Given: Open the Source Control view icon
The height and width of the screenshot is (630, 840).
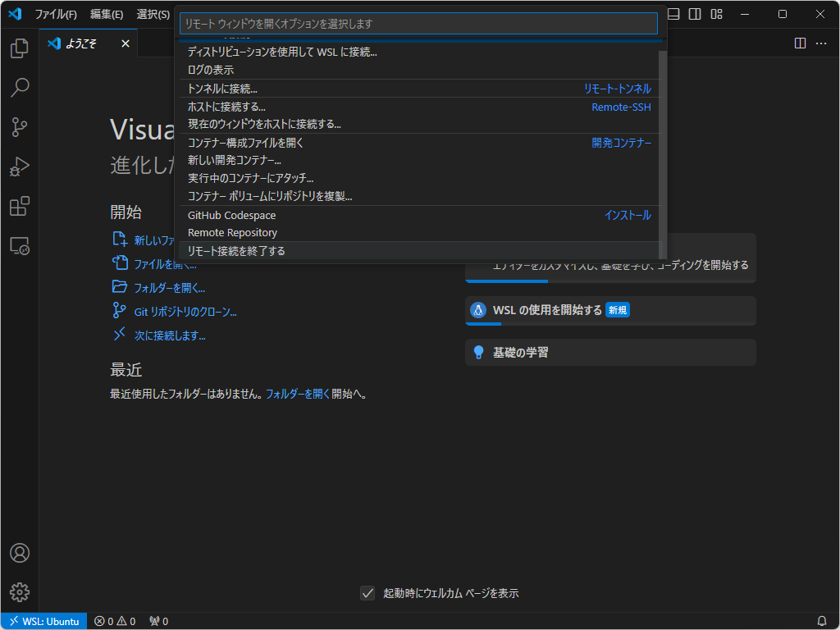Looking at the screenshot, I should 20,127.
